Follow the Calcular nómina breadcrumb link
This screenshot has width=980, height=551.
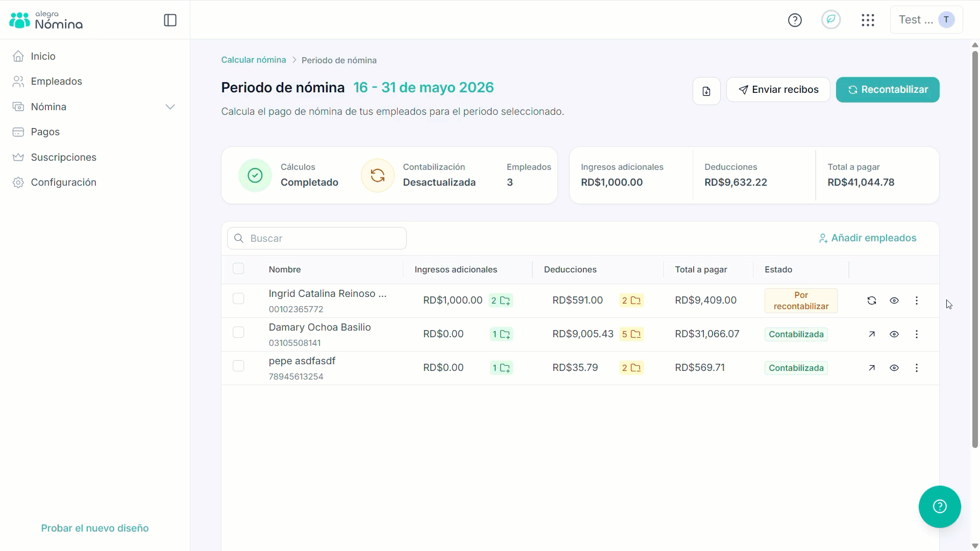[x=253, y=60]
